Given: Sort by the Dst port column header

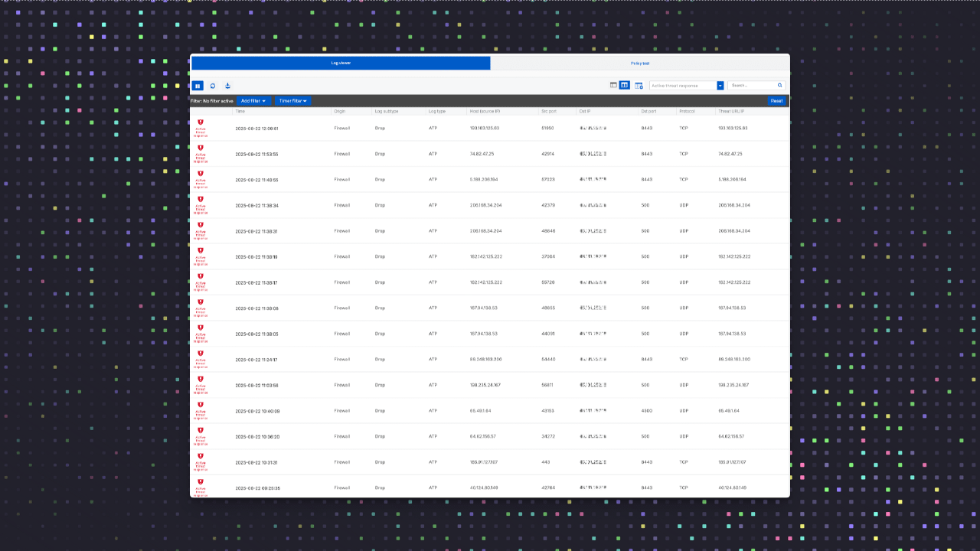Looking at the screenshot, I should pos(649,111).
